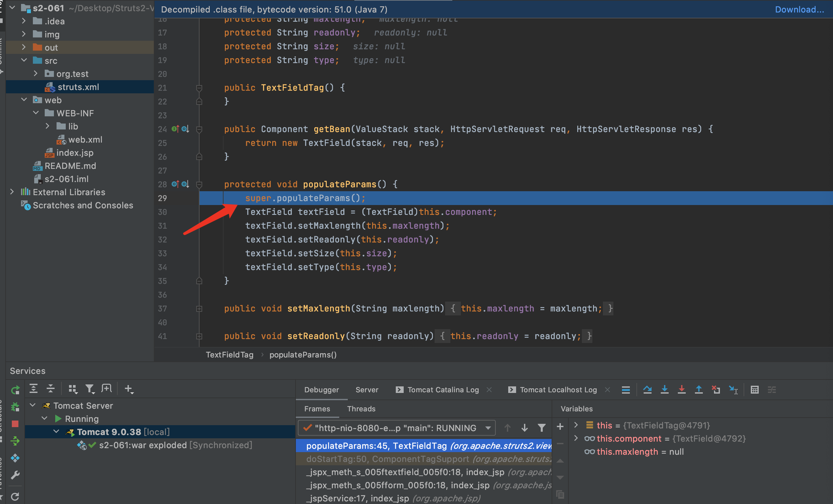
Task: Click the Download... sources link
Action: pyautogui.click(x=799, y=10)
